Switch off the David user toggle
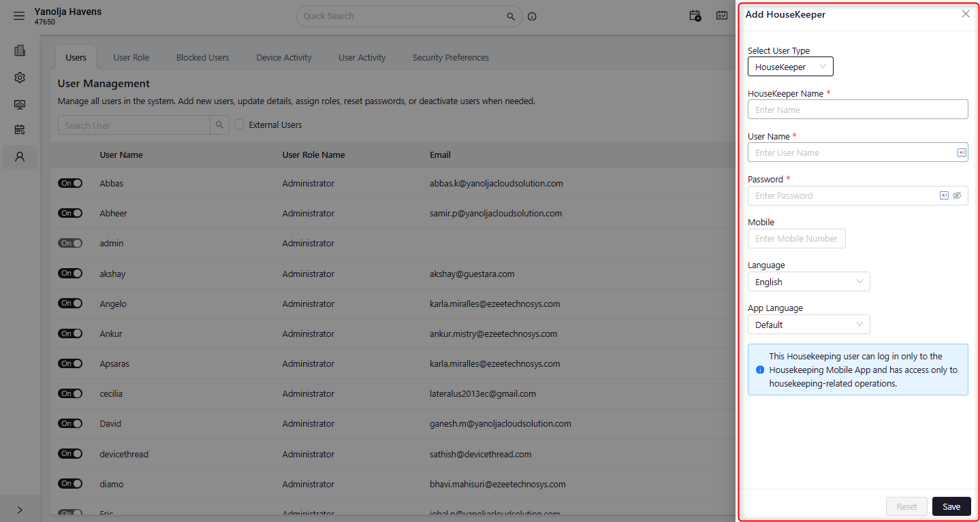This screenshot has width=980, height=522. coord(70,423)
